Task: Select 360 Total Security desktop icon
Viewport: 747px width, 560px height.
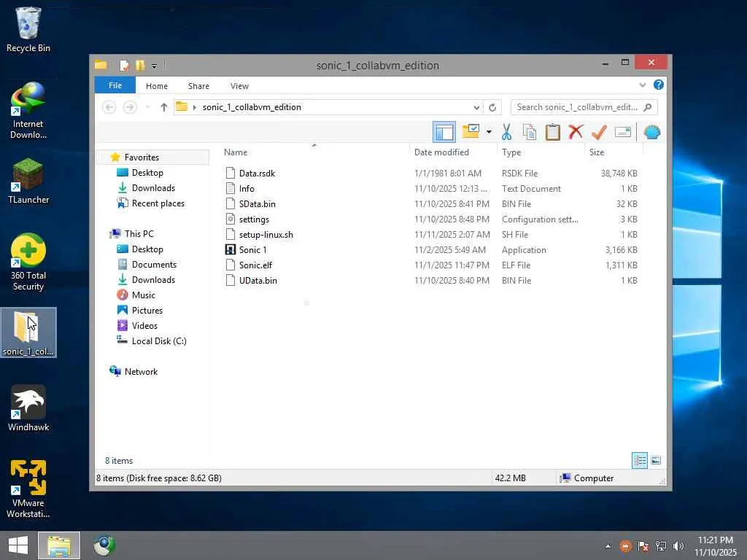Action: pyautogui.click(x=28, y=262)
